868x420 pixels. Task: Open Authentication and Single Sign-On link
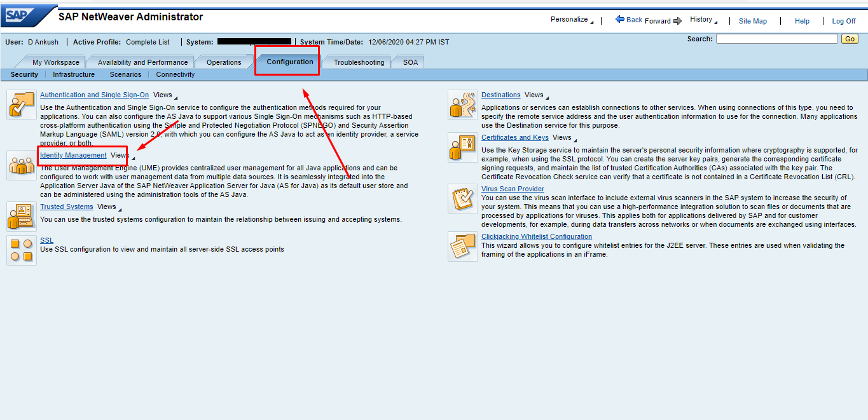click(x=94, y=95)
